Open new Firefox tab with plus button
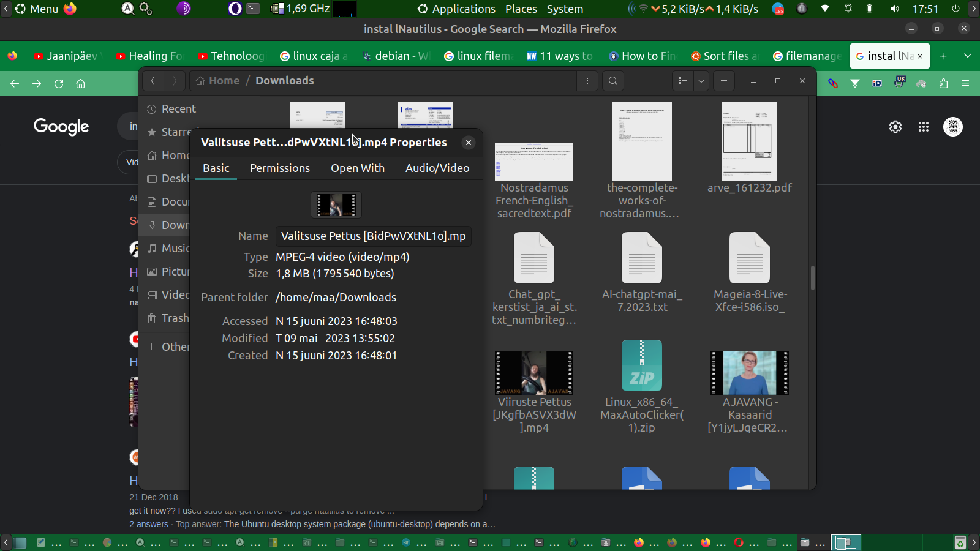 (943, 56)
